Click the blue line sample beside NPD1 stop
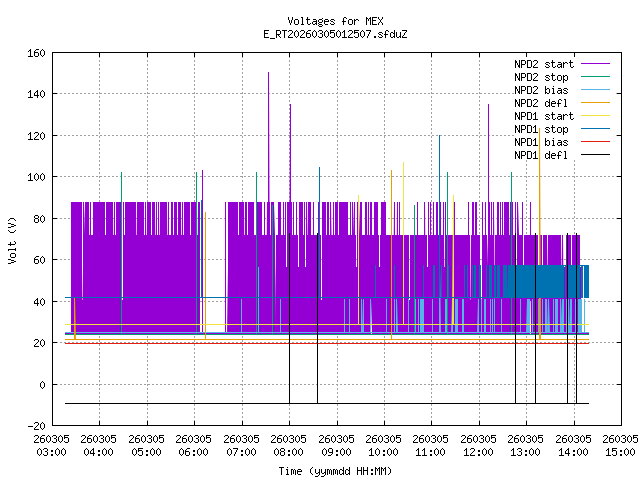Image resolution: width=640 pixels, height=480 pixels. point(596,129)
